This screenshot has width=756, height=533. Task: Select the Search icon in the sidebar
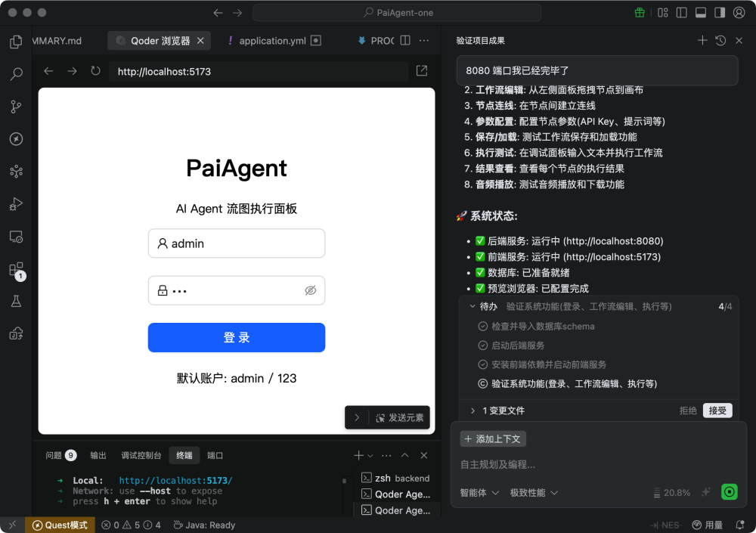[16, 74]
